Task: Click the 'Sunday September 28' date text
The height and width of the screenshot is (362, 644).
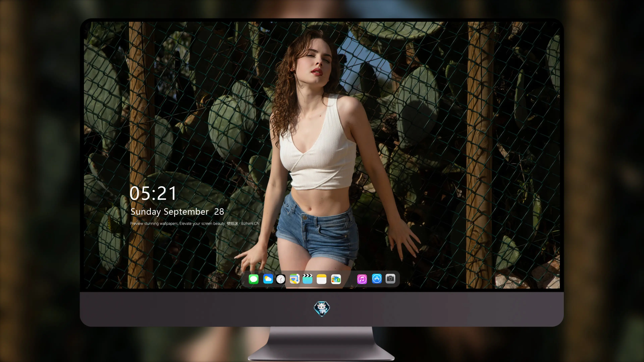Action: pos(177,212)
